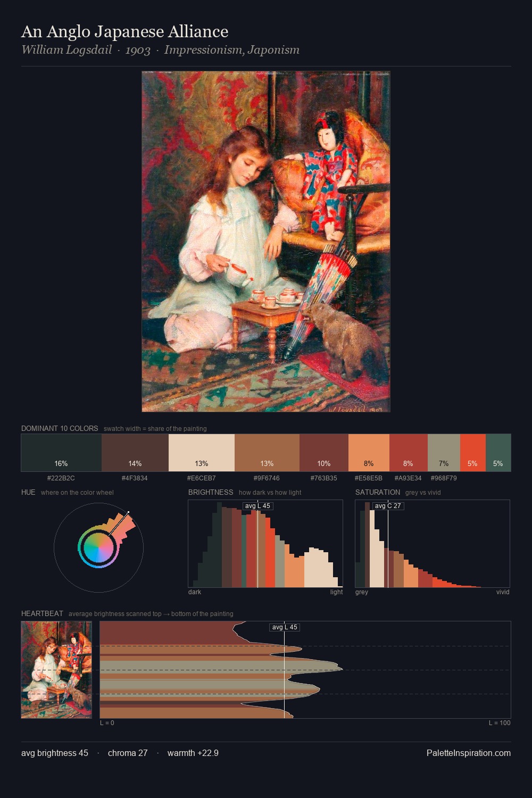This screenshot has width=532, height=798.
Task: Pick the #E6CEB7 cream swatch
Action: click(202, 453)
